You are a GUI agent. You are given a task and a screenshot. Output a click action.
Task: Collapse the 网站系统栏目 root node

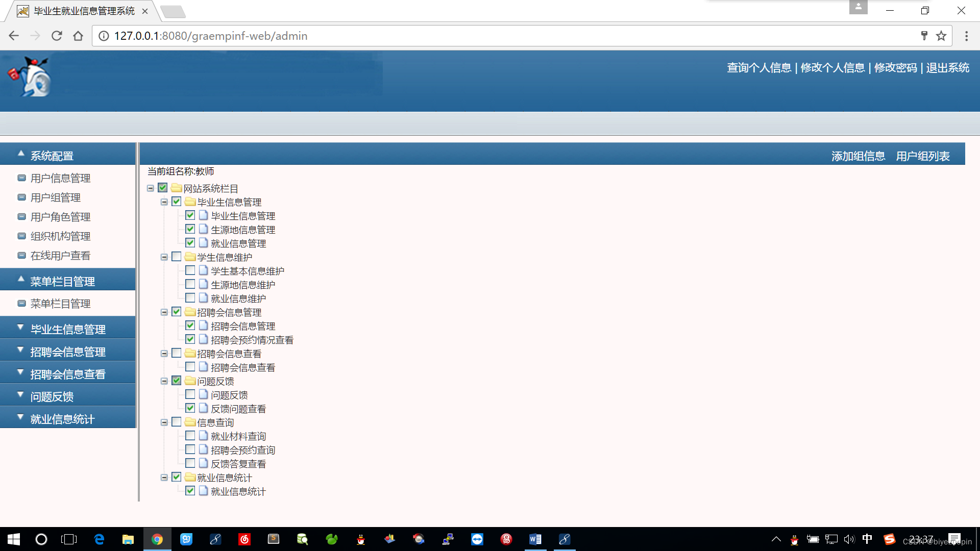[x=151, y=188]
